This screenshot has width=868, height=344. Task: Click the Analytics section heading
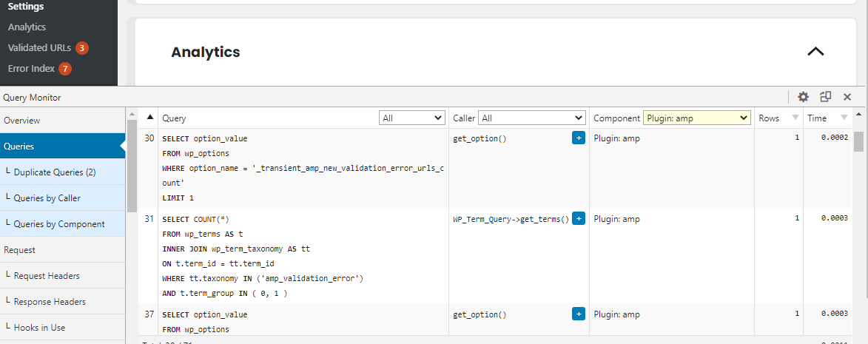(206, 52)
